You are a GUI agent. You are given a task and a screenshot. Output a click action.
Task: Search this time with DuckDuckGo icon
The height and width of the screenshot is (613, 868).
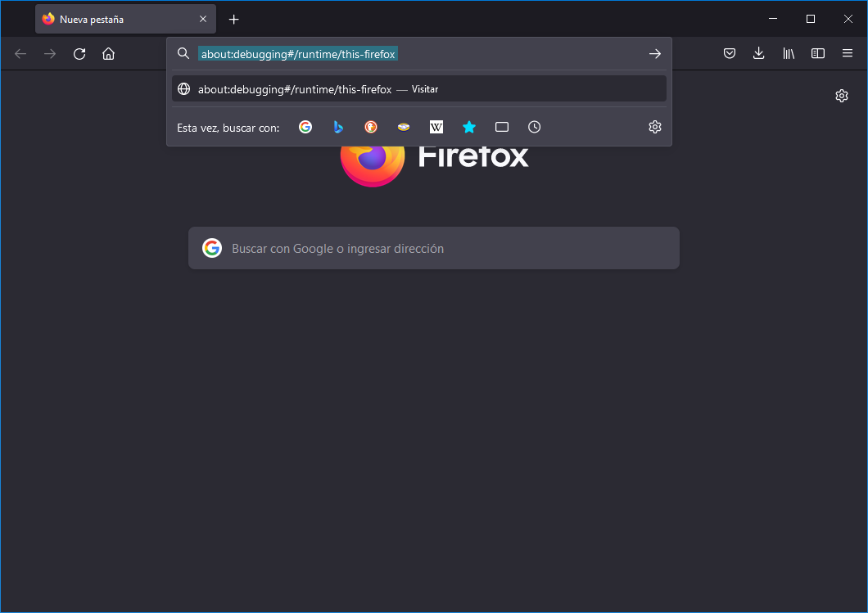point(371,127)
